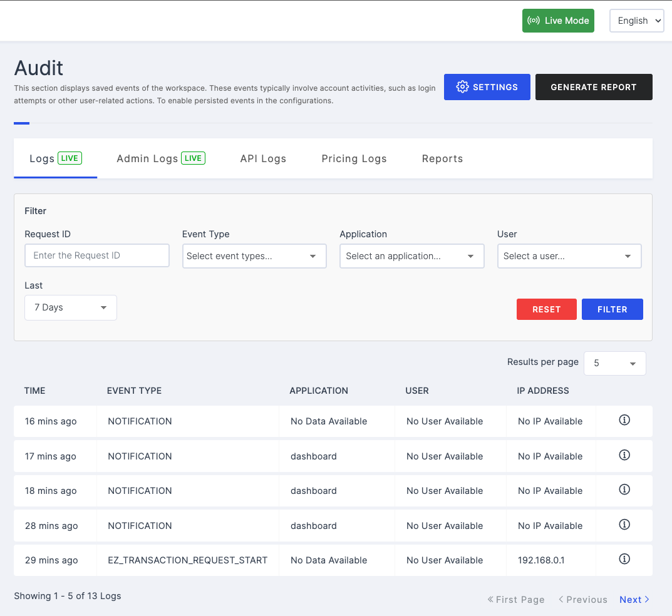Open the User filter dropdown
The image size is (672, 616).
pyautogui.click(x=569, y=256)
